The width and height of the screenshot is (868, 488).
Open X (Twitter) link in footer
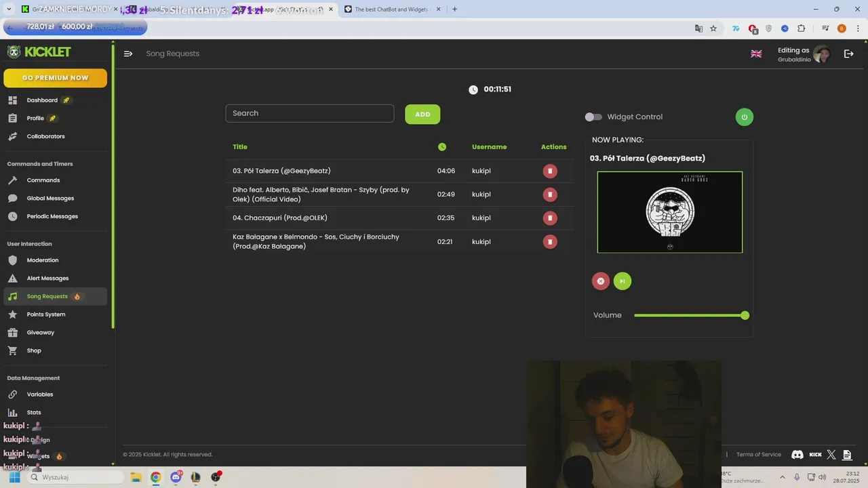[832, 455]
